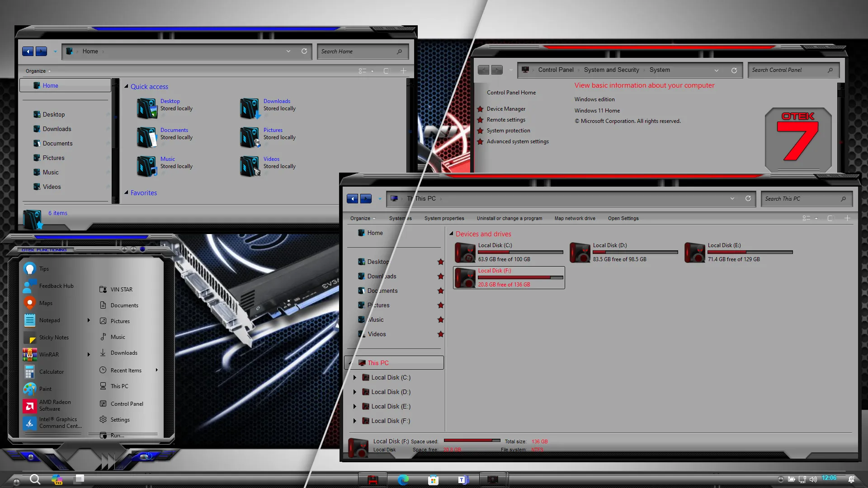
Task: Open Advanced system settings link
Action: click(518, 141)
